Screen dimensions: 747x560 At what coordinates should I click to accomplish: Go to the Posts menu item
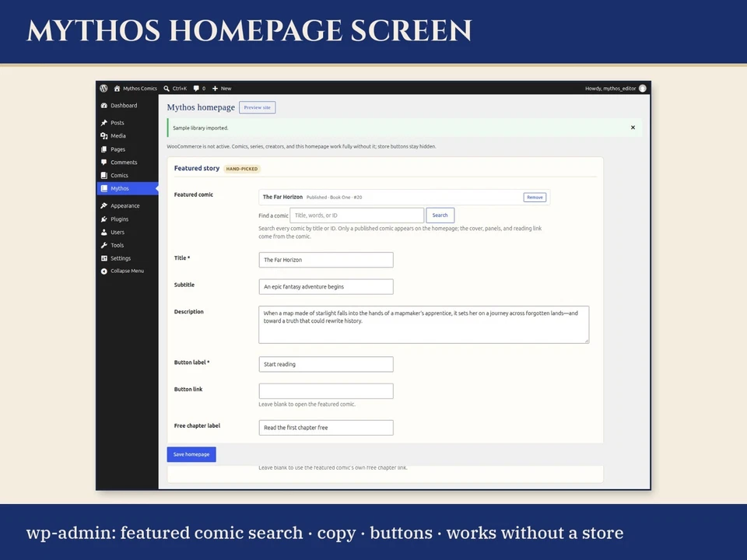[x=117, y=123]
